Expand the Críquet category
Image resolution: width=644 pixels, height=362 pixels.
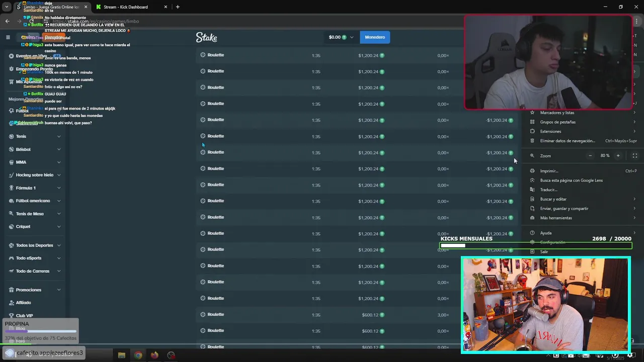[59, 227]
